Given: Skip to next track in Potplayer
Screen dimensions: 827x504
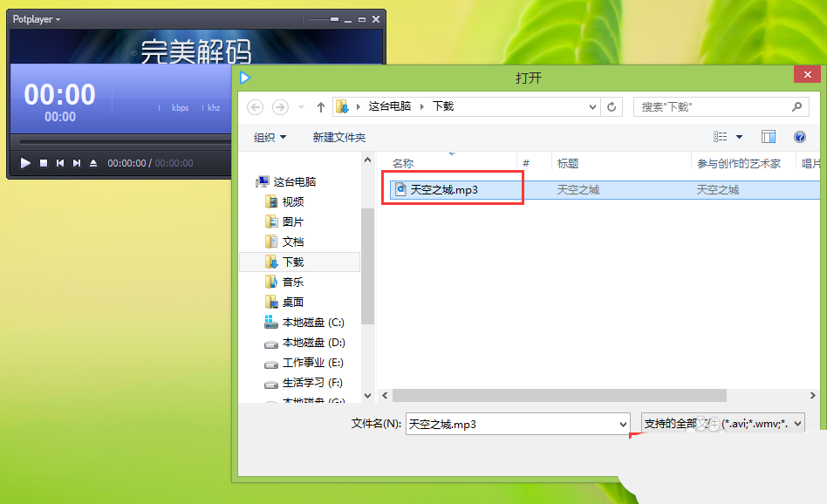Looking at the screenshot, I should click(x=77, y=163).
